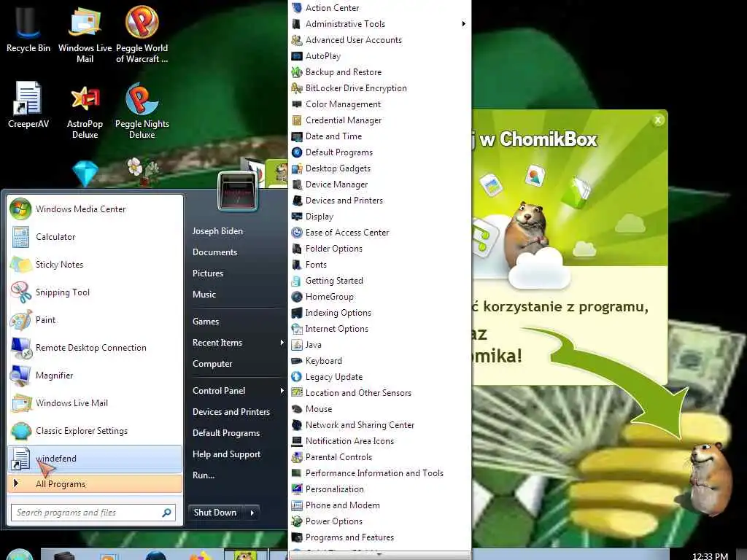Image resolution: width=747 pixels, height=560 pixels.
Task: Open Default Programs icon in Control Panel list
Action: pos(297,152)
